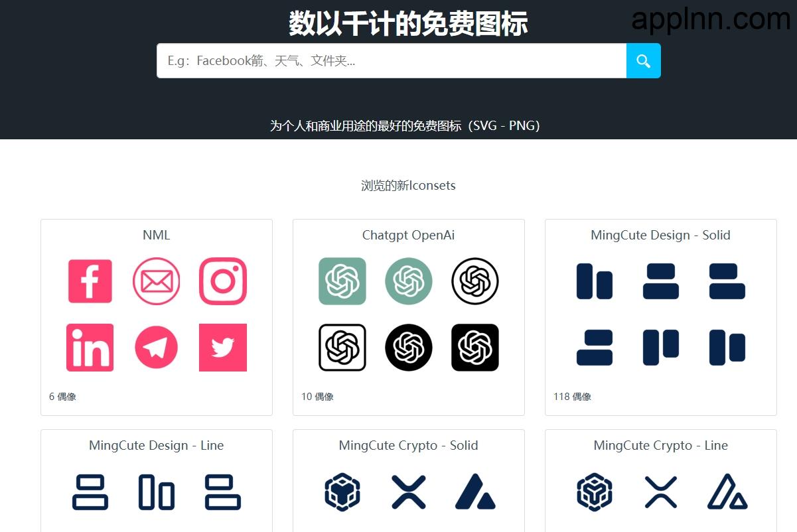The width and height of the screenshot is (797, 532).
Task: Select the pink Instagram icon
Action: pyautogui.click(x=223, y=281)
